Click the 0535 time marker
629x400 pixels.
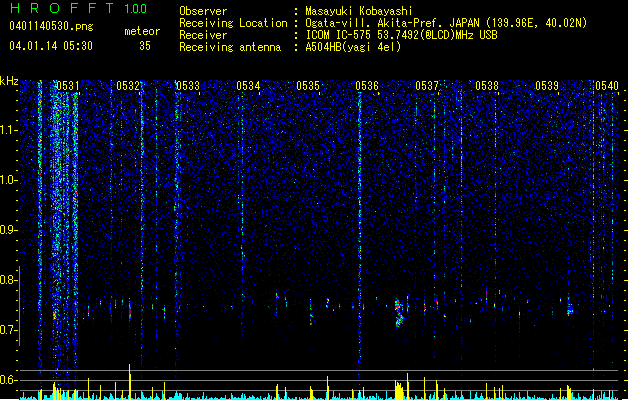pos(308,86)
